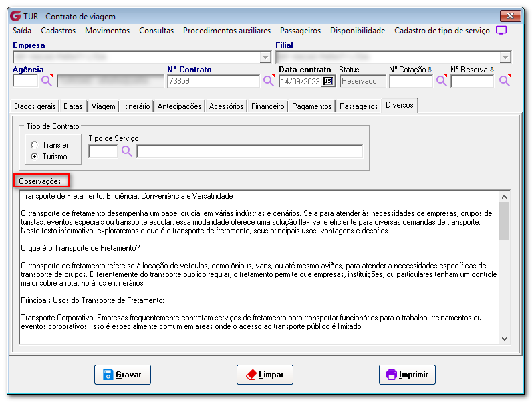
Task: Click the Limpar clear button
Action: pyautogui.click(x=265, y=375)
